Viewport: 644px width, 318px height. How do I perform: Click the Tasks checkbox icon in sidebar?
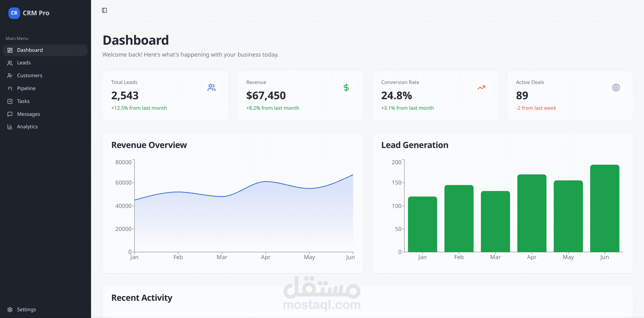click(10, 101)
